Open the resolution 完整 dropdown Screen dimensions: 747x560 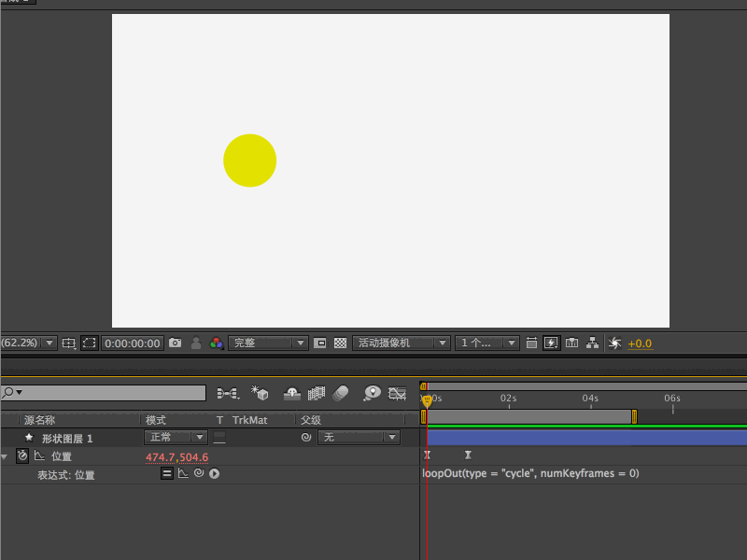268,343
